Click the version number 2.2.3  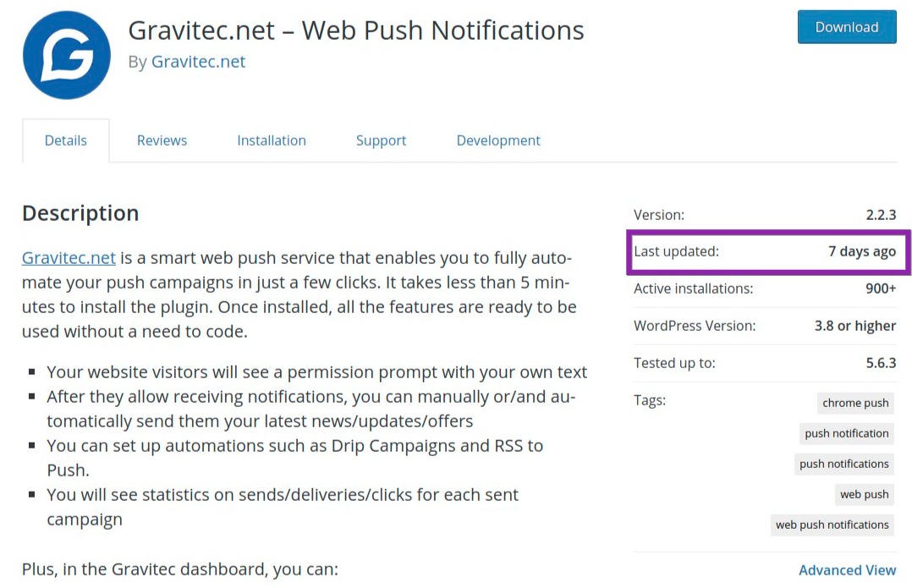click(x=881, y=215)
